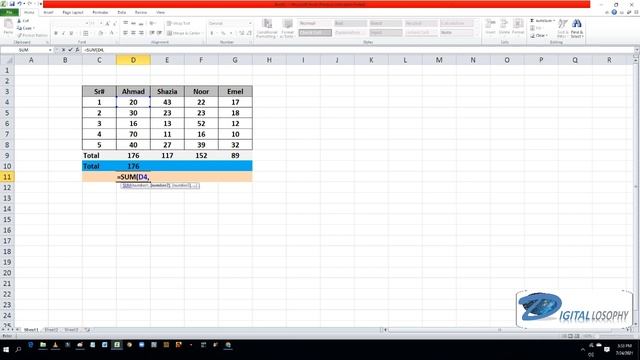The image size is (640, 360).
Task: Click the cell with value 117
Action: 167,156
